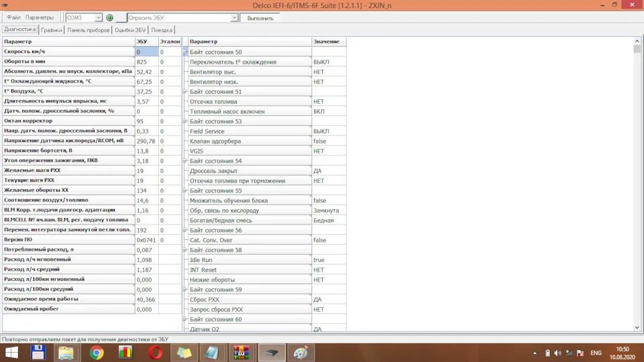644x362 pixels.
Task: Check battery status in tray
Action: tap(547, 353)
